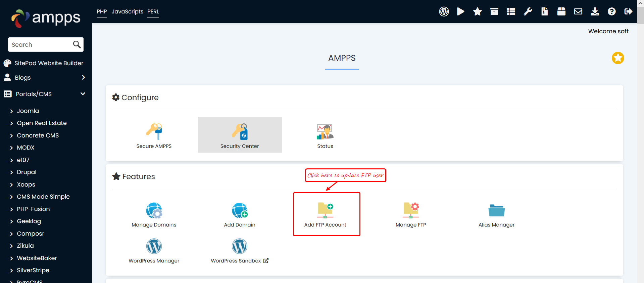Click the logout arrow icon
Screen dimensions: 644x283
pyautogui.click(x=629, y=12)
